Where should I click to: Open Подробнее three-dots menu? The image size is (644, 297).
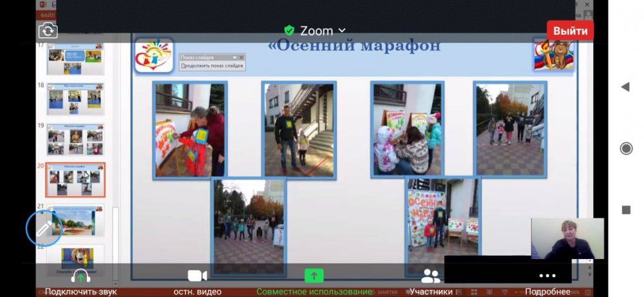coord(547,276)
